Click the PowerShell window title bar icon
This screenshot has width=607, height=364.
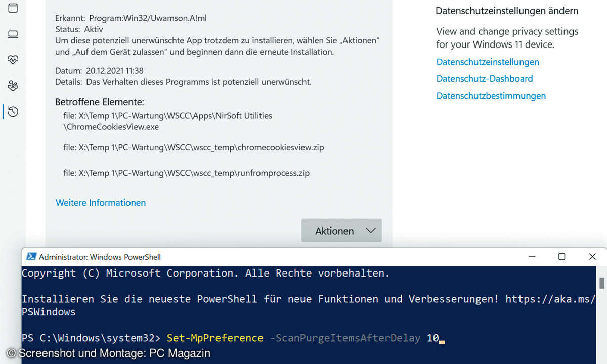(31, 257)
